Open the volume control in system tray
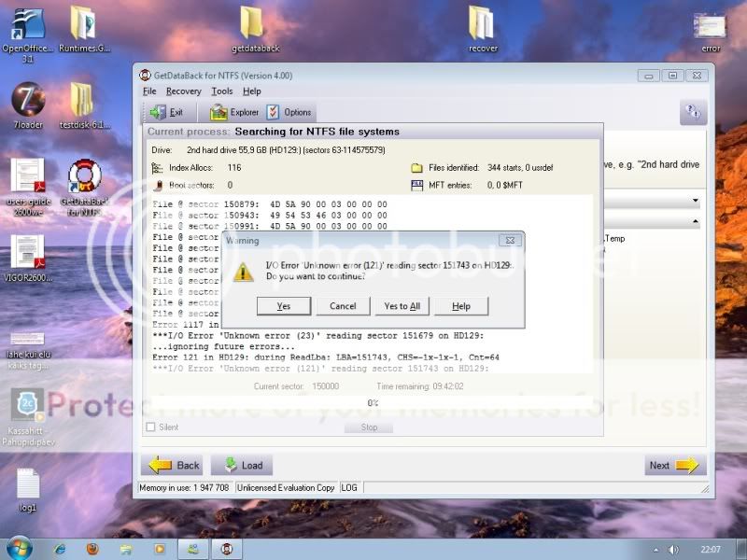This screenshot has height=560, width=747. (673, 550)
